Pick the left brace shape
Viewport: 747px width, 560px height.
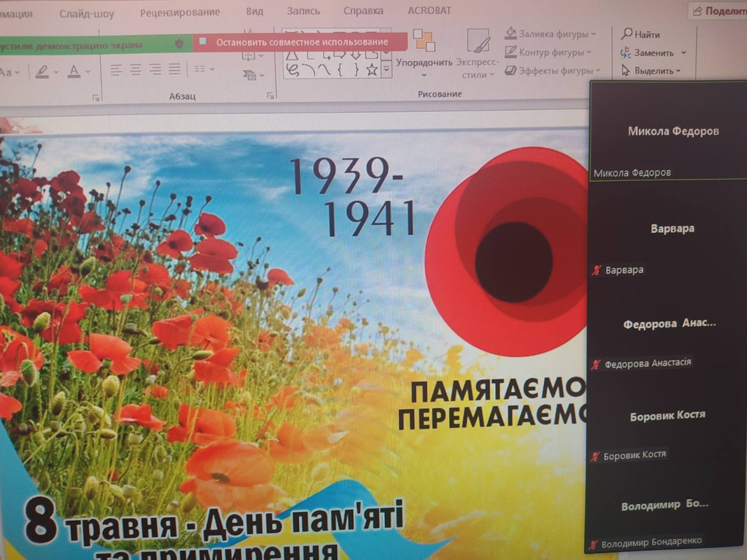tap(340, 71)
